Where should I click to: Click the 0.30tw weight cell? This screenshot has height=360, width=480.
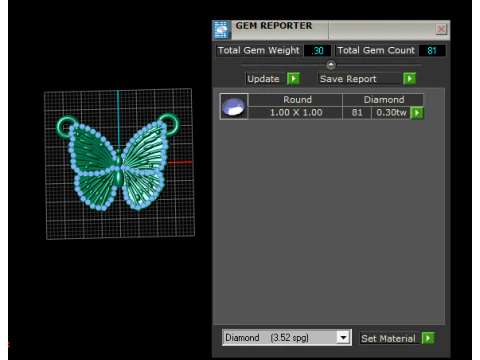pos(391,113)
